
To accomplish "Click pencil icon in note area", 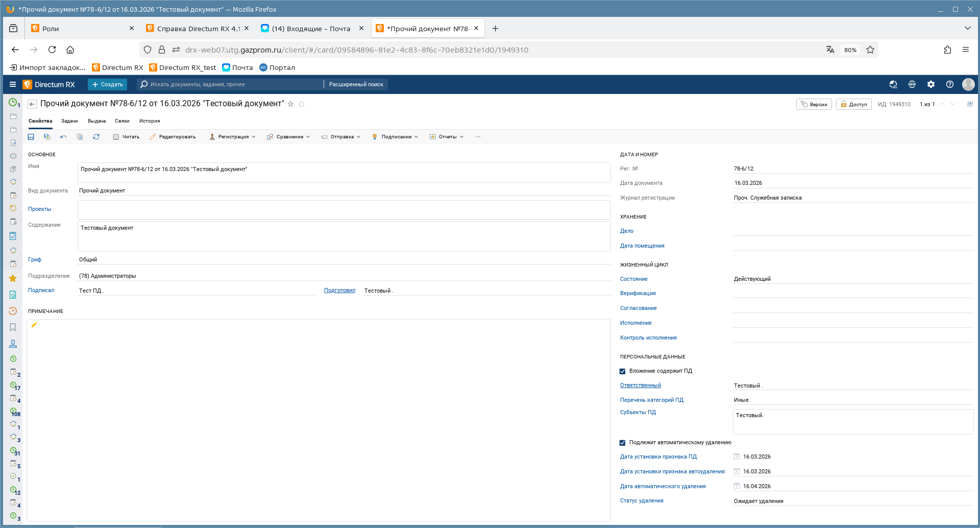I will (34, 325).
